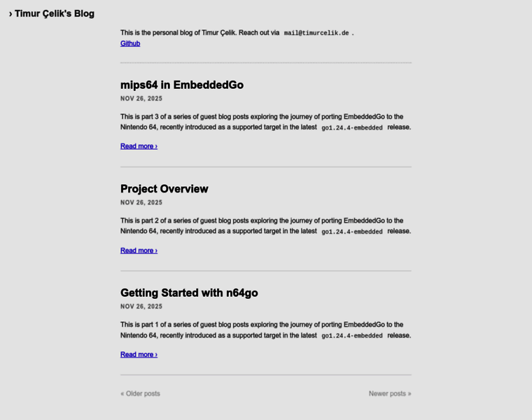Click the date below Getting Started with n64go

tap(141, 307)
